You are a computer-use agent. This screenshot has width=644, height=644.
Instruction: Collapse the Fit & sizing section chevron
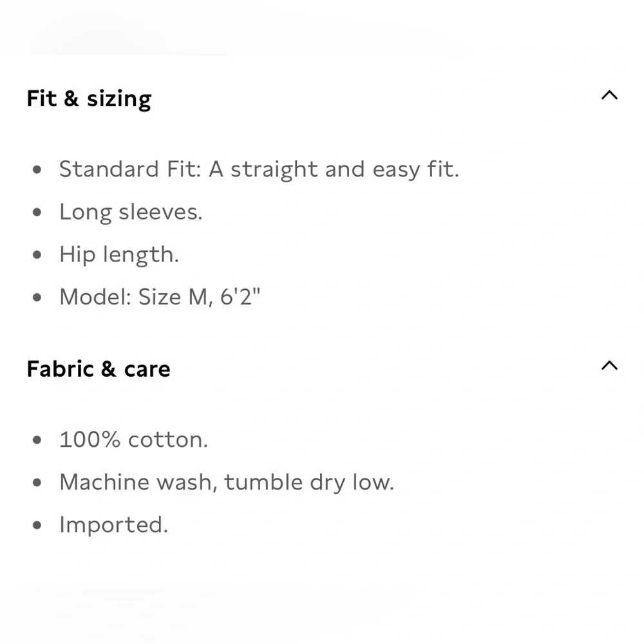609,95
